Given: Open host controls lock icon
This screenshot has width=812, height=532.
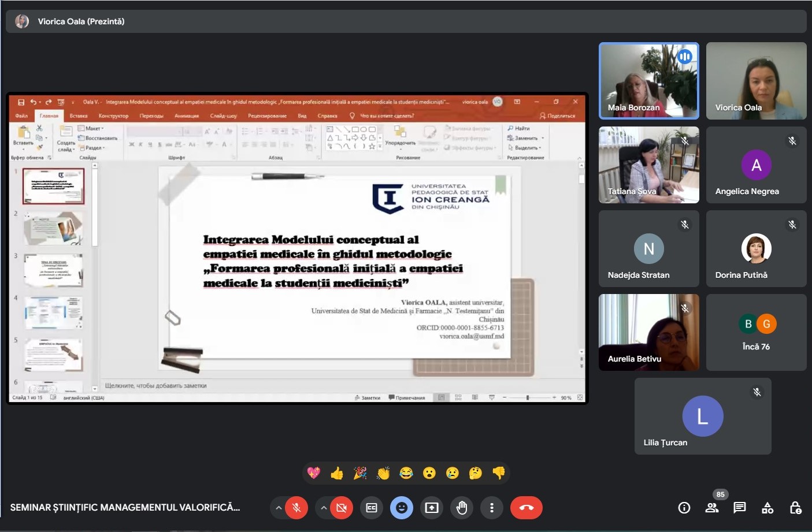Looking at the screenshot, I should (795, 508).
